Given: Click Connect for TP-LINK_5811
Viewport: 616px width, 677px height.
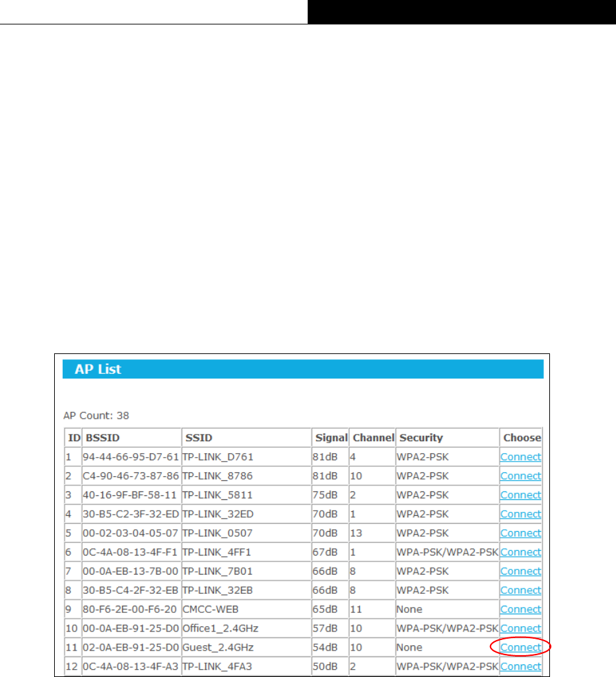Looking at the screenshot, I should click(x=521, y=495).
